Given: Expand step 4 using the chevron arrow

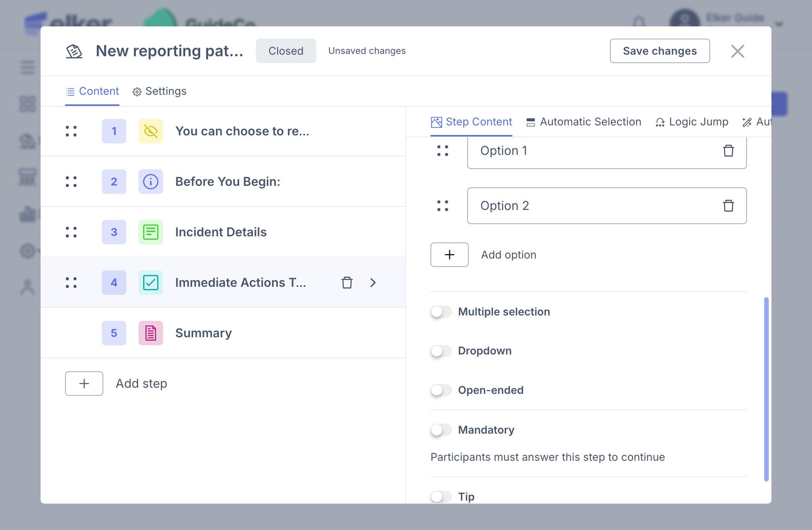Looking at the screenshot, I should coord(373,283).
